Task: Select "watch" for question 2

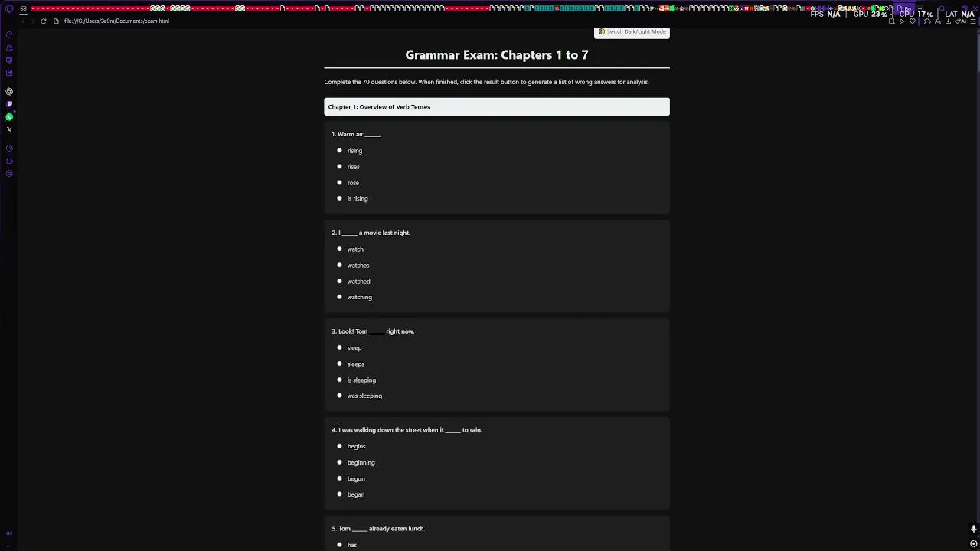Action: tap(339, 249)
